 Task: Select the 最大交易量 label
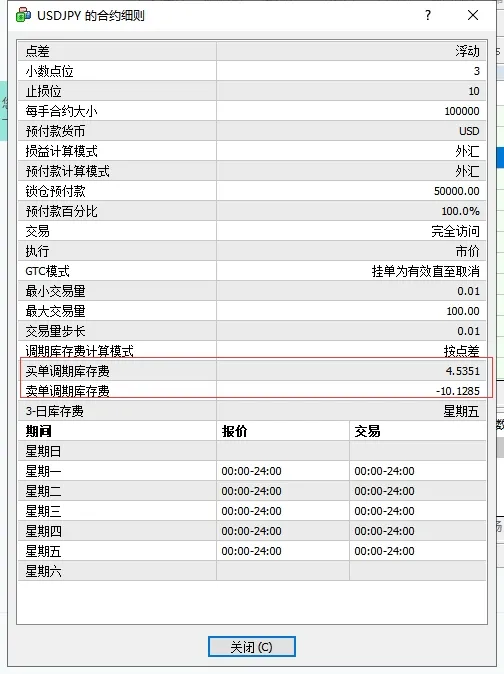point(55,311)
